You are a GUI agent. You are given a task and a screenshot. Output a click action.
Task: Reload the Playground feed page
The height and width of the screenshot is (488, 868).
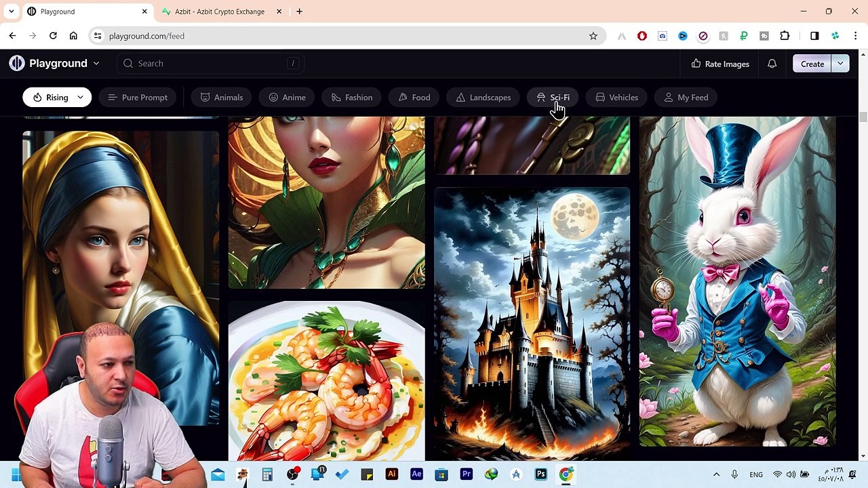coord(53,36)
